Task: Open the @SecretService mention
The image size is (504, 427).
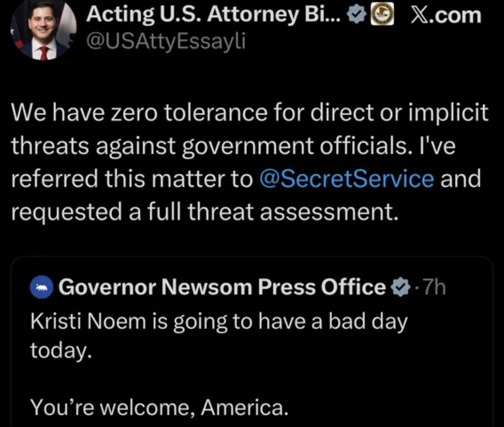Action: (347, 178)
